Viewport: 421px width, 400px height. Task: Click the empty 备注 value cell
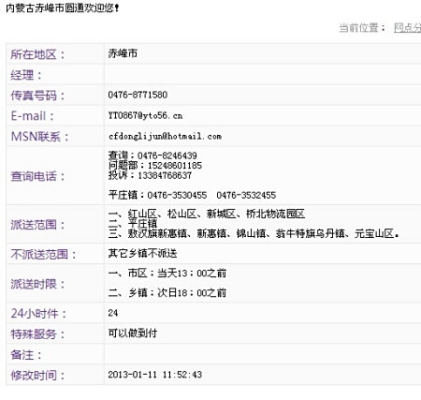pos(263,354)
